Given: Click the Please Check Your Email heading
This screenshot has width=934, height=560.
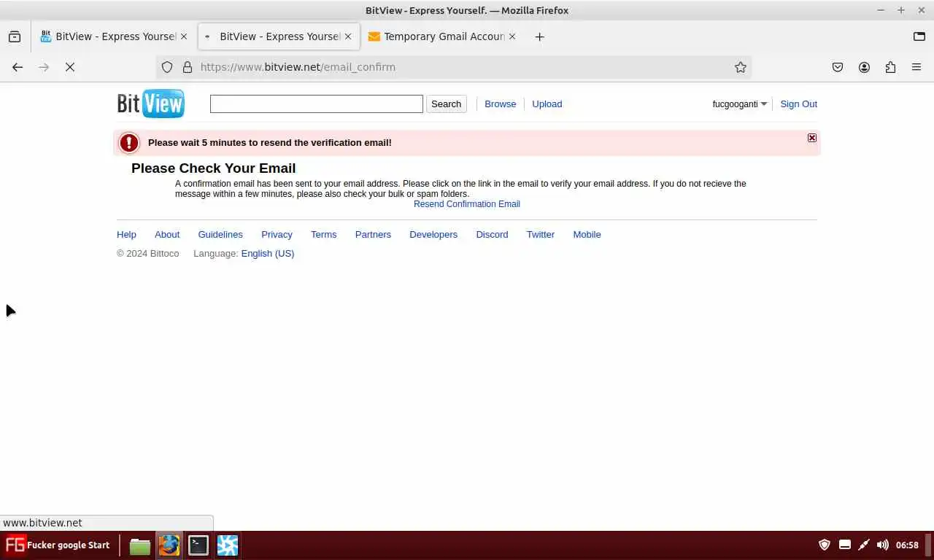Looking at the screenshot, I should tap(213, 168).
